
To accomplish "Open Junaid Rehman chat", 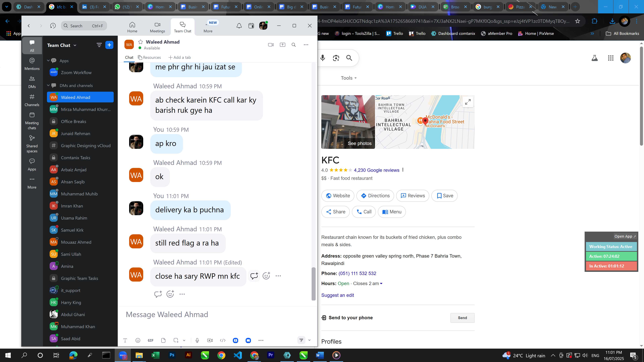I will point(80,133).
